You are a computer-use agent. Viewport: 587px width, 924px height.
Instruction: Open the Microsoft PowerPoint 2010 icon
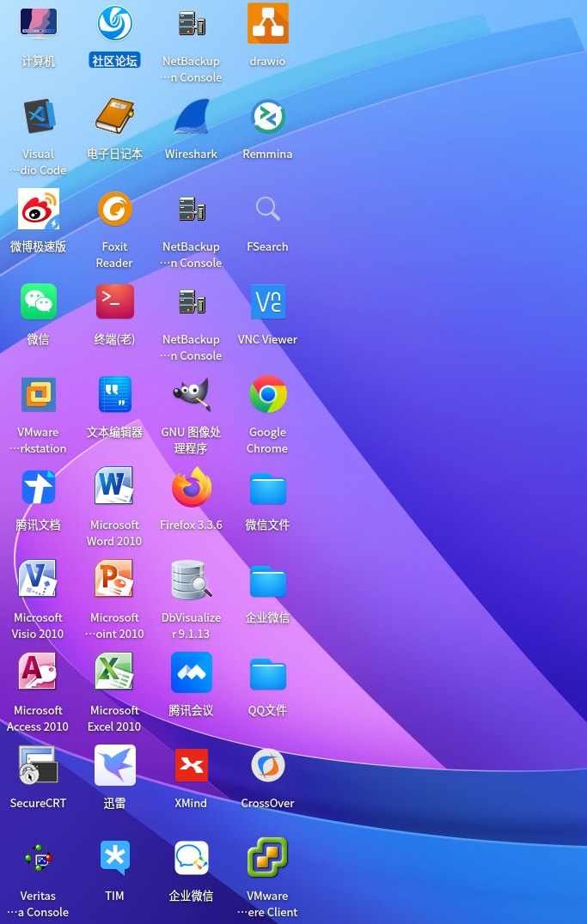(x=114, y=580)
